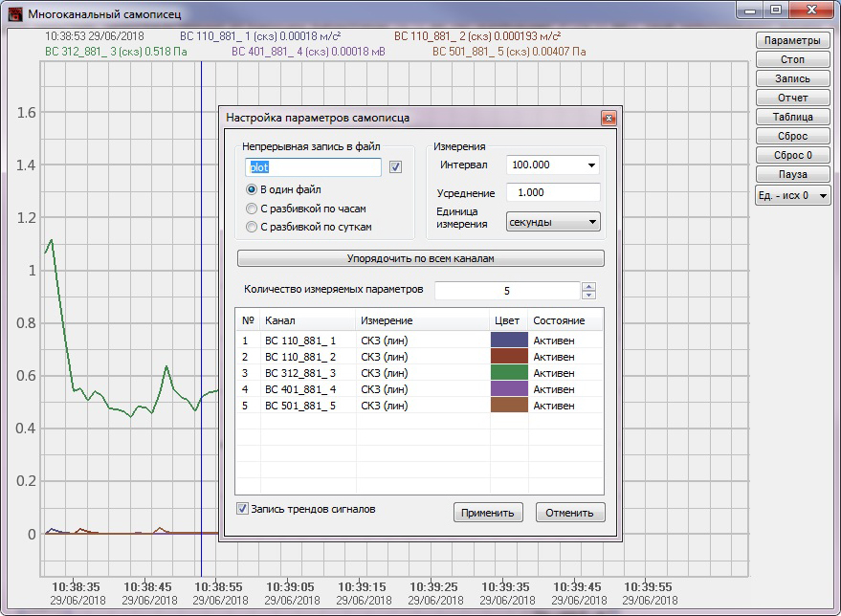Image resolution: width=841 pixels, height=616 pixels.
Task: Increase the measured parameters count stepper
Action: (x=588, y=286)
